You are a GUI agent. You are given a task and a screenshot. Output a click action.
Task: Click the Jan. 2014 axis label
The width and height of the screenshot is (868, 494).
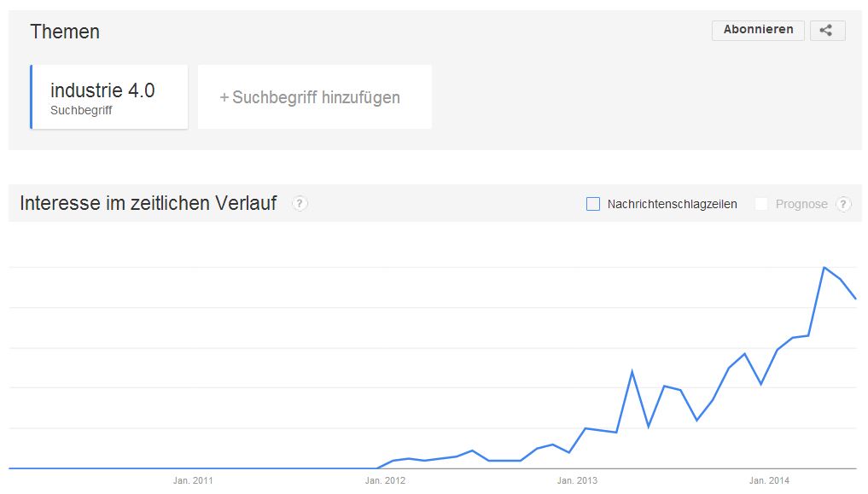tap(769, 480)
